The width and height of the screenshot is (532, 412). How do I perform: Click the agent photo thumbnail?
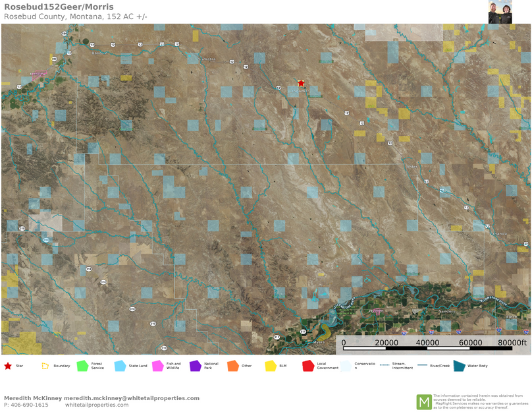point(502,12)
